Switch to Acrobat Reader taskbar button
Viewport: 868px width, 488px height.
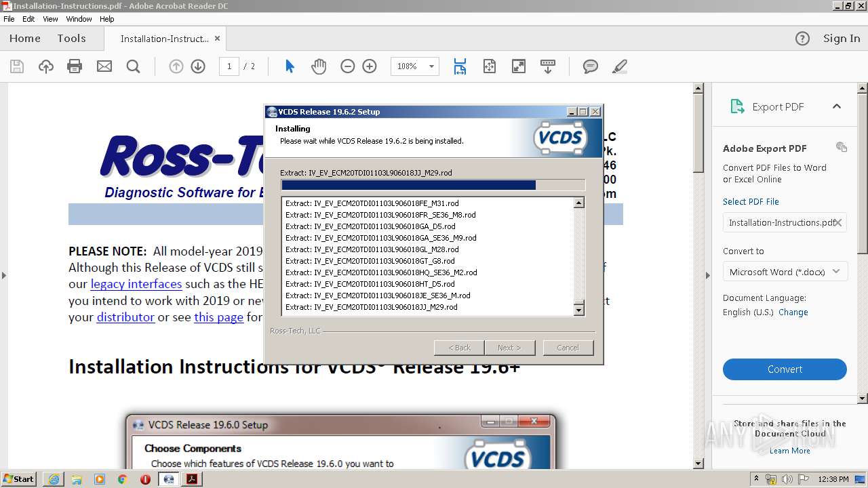pyautogui.click(x=192, y=479)
